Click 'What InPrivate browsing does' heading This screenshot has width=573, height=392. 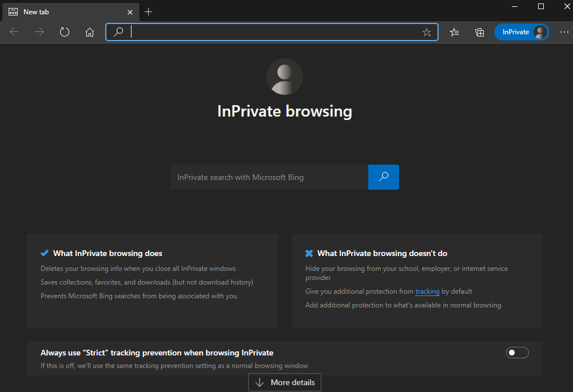108,253
